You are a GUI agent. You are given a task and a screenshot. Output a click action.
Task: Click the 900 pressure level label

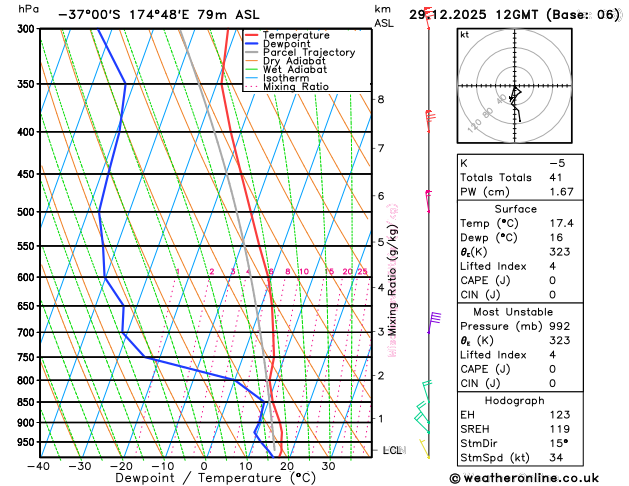point(25,423)
